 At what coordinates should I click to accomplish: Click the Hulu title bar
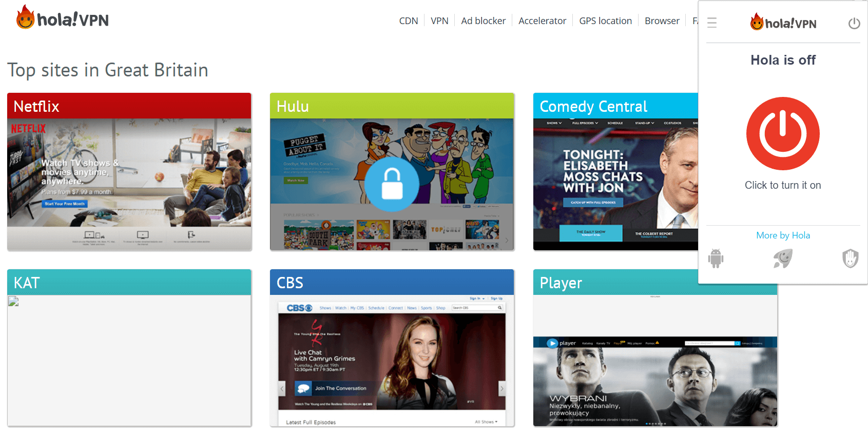(392, 106)
